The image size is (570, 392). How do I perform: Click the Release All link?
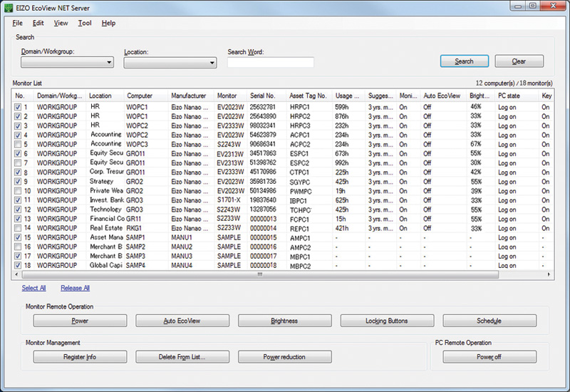[x=75, y=288]
